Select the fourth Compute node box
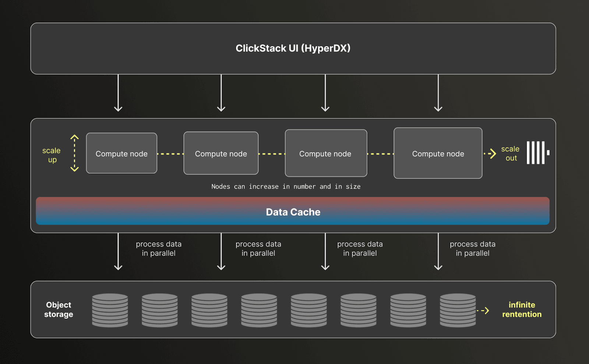589x364 pixels. click(x=438, y=153)
